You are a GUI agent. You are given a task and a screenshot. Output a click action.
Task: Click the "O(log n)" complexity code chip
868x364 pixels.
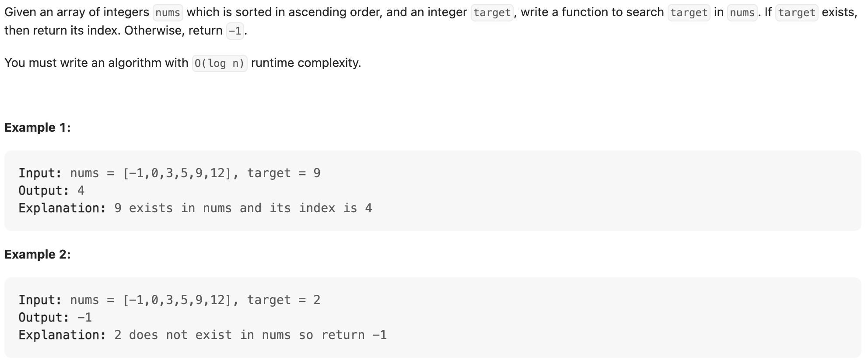tap(220, 63)
